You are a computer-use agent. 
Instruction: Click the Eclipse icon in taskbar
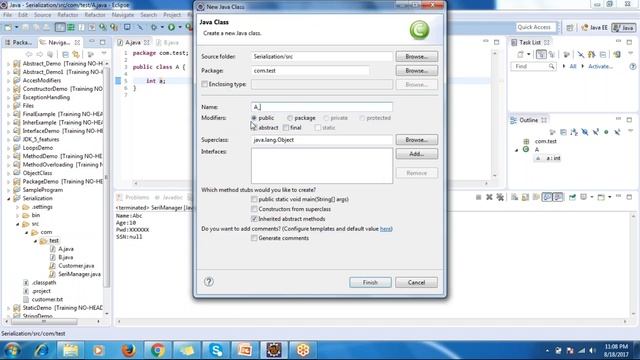[x=274, y=350]
